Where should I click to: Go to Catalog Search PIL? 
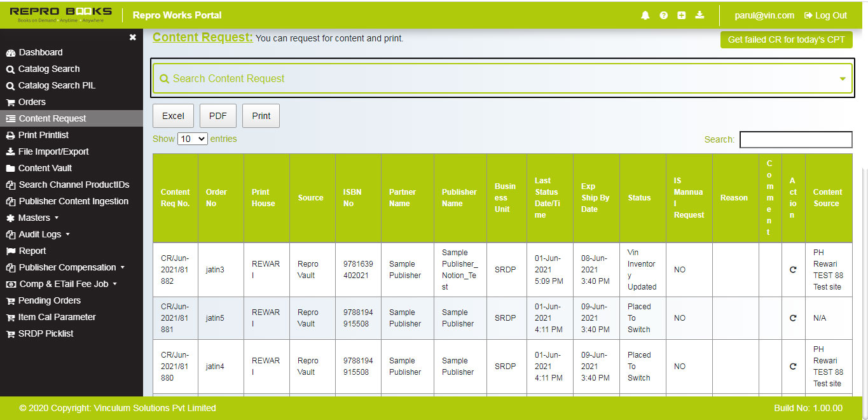55,85
